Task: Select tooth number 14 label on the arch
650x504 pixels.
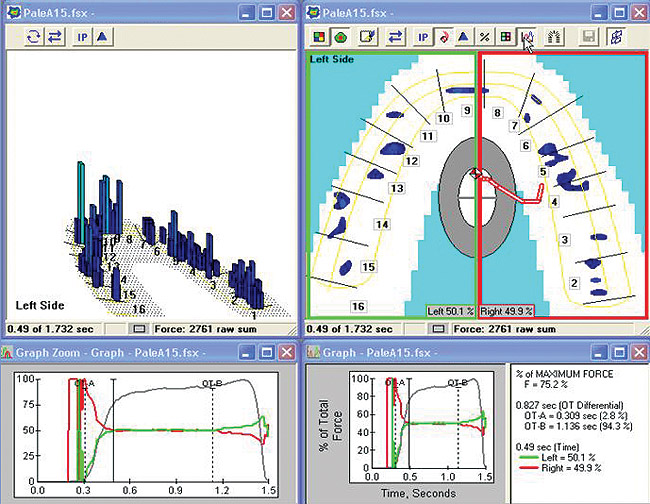Action: (380, 226)
